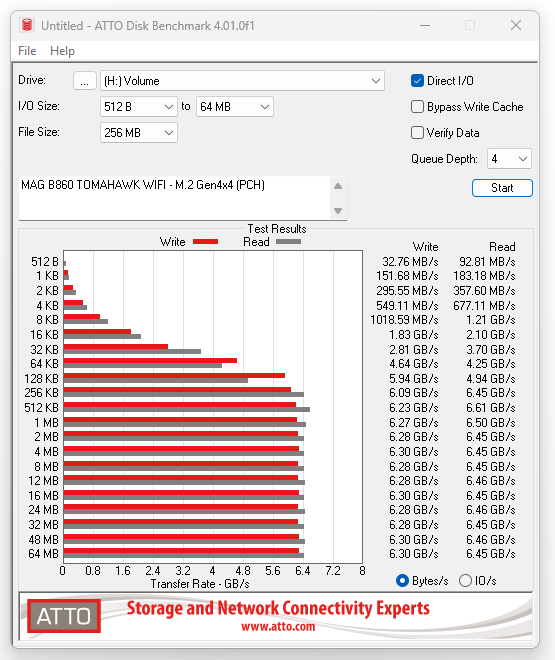Viewport: 555px width, 660px height.
Task: Click the ATTO logo in the banner
Action: point(64,616)
